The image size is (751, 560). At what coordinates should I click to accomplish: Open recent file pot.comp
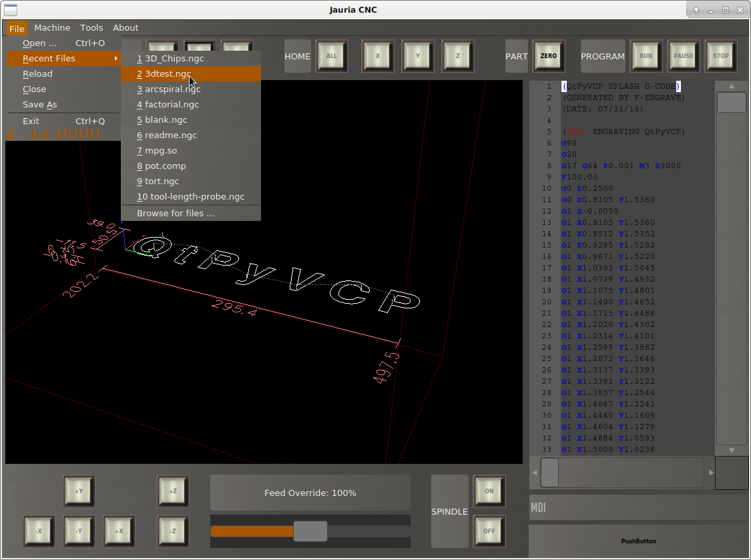(x=191, y=166)
